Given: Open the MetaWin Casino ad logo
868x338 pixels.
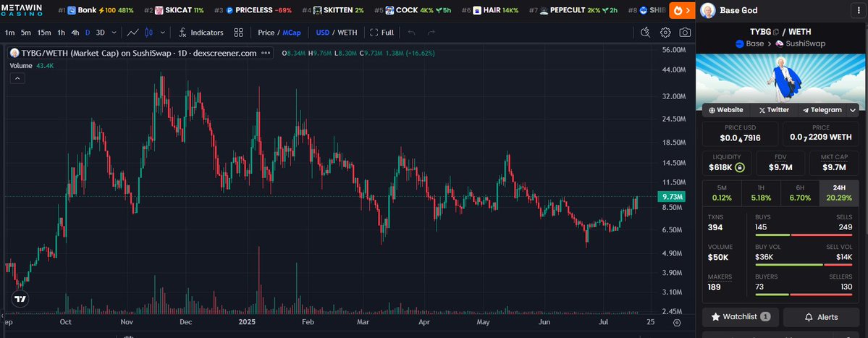Looking at the screenshot, I should 22,10.
